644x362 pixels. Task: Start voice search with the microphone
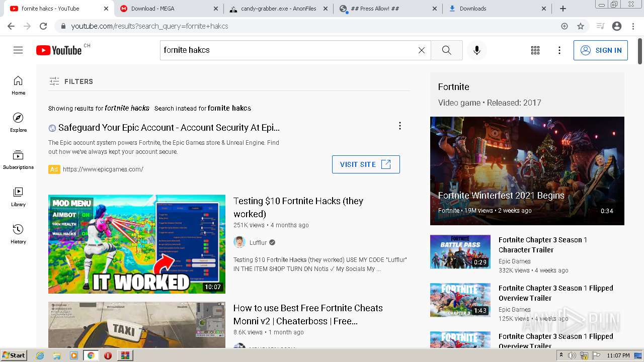point(477,50)
